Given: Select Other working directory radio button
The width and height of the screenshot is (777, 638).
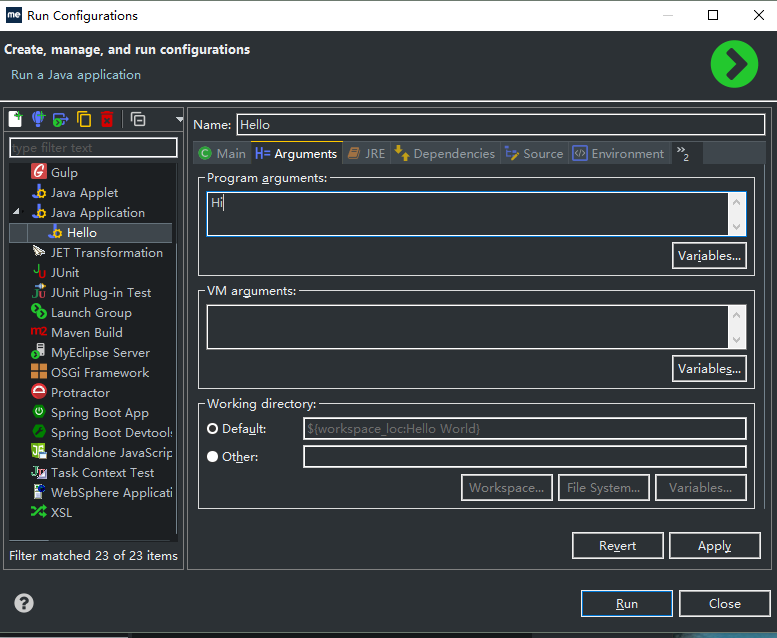Looking at the screenshot, I should coord(213,457).
